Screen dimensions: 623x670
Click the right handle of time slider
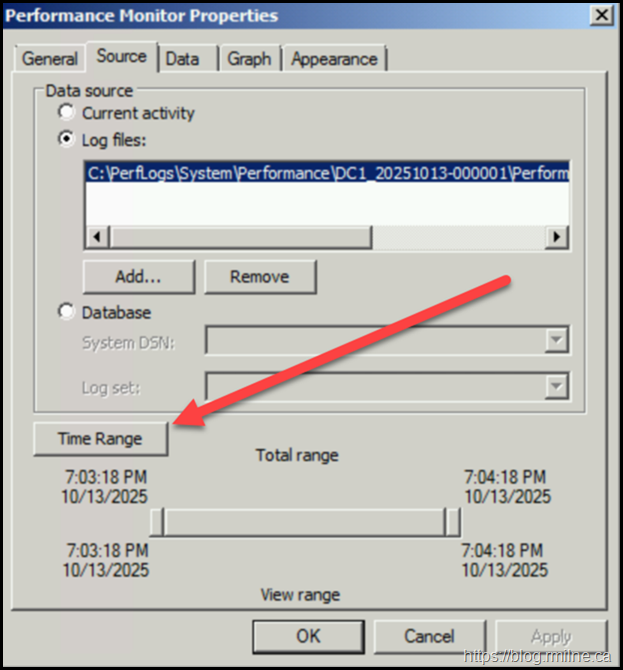coord(453,522)
